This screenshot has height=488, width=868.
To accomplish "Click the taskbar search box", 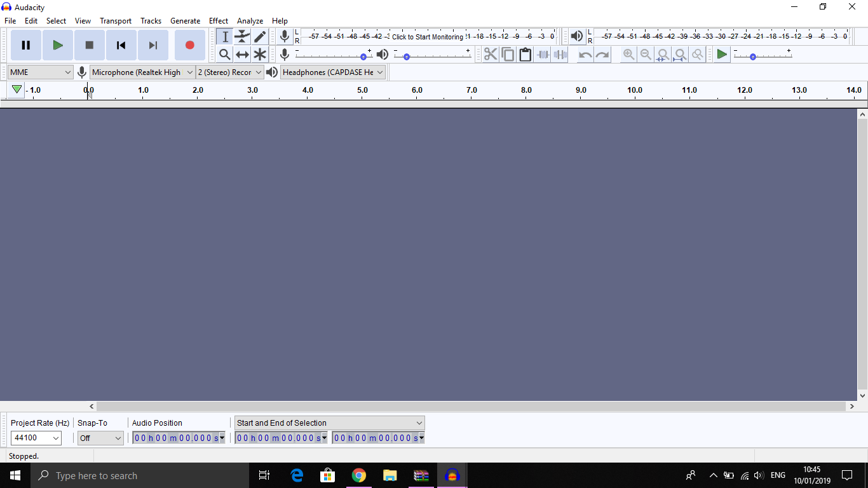I will 140,475.
